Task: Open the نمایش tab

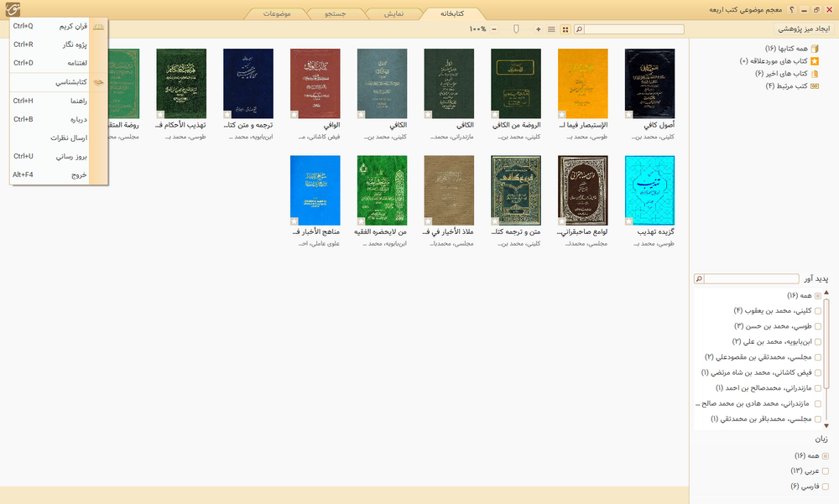Action: pos(393,14)
